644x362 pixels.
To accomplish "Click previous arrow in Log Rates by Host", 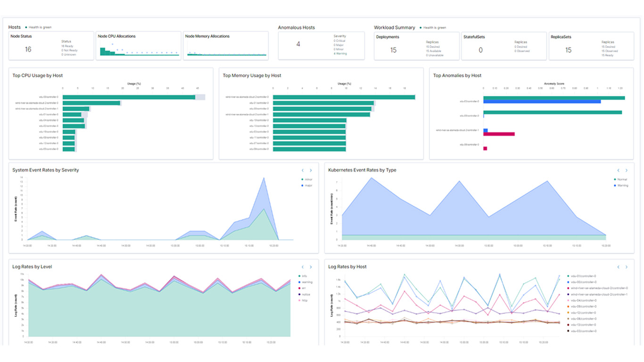I will pyautogui.click(x=619, y=267).
